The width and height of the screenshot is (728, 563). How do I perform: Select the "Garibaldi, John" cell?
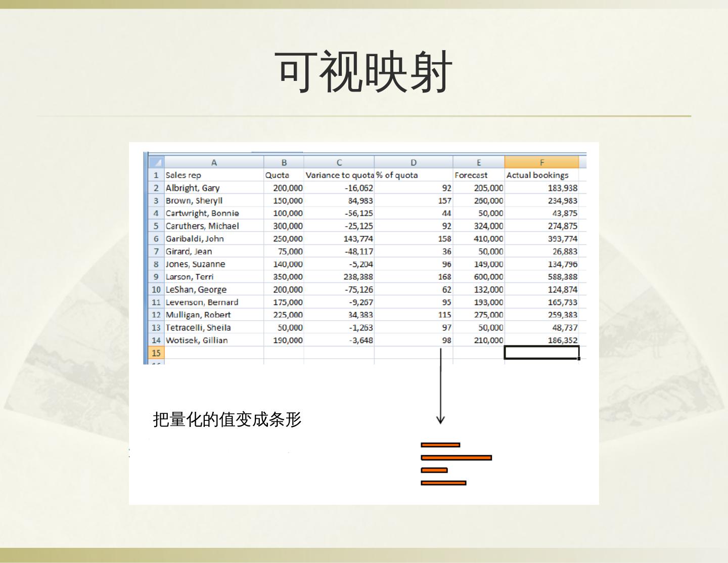tap(214, 239)
